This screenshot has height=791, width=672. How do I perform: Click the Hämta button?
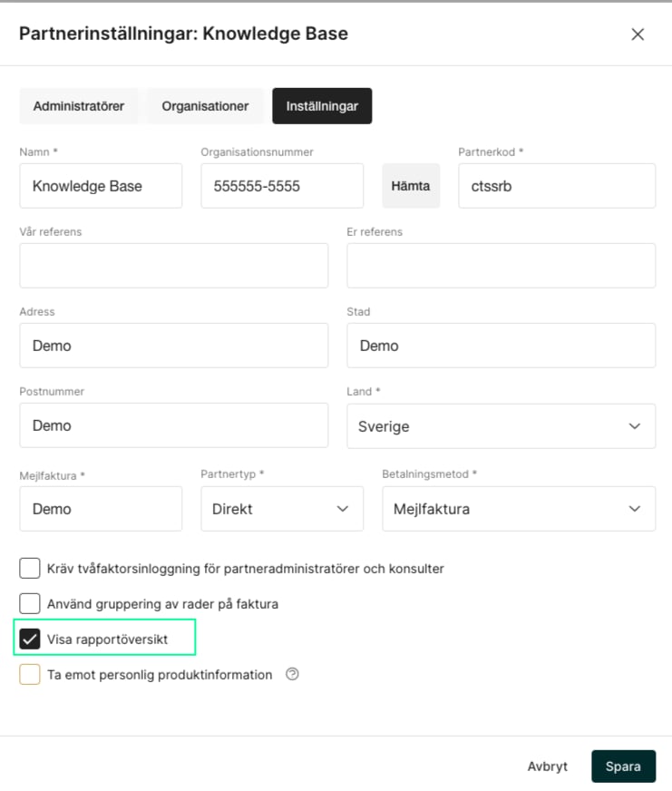coord(411,186)
